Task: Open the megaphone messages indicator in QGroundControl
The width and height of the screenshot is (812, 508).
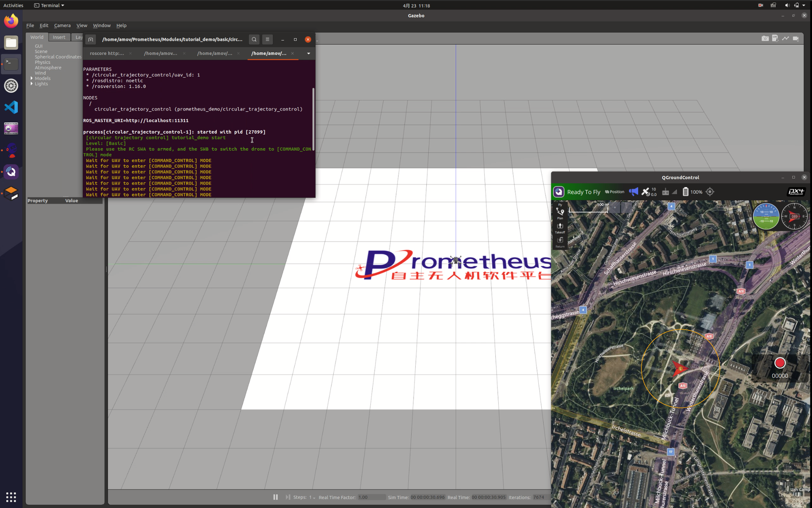Action: (634, 192)
